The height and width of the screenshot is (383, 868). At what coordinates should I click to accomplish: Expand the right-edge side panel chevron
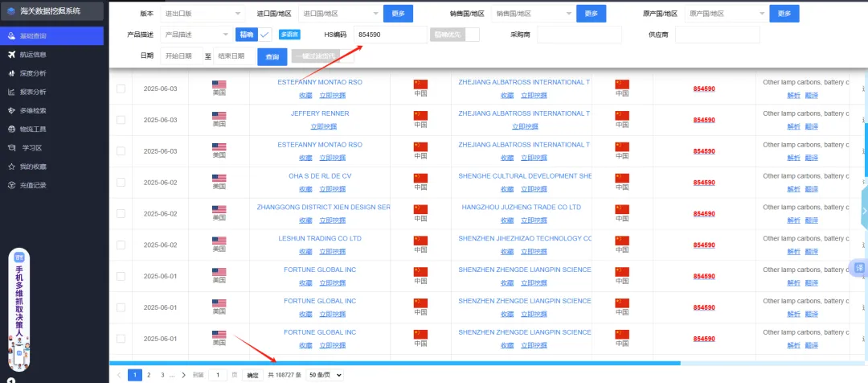coord(865,211)
